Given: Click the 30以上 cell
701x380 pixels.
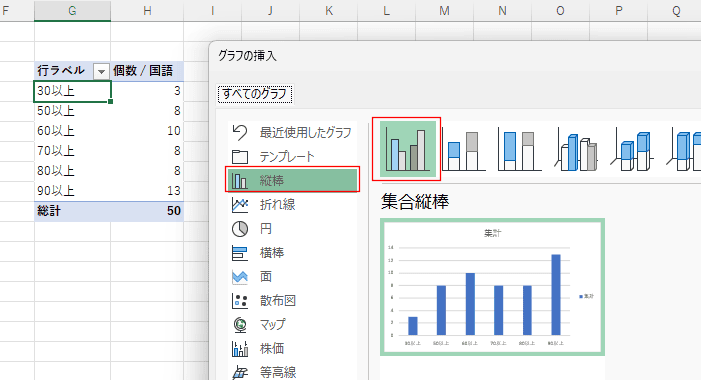Looking at the screenshot, I should click(72, 91).
